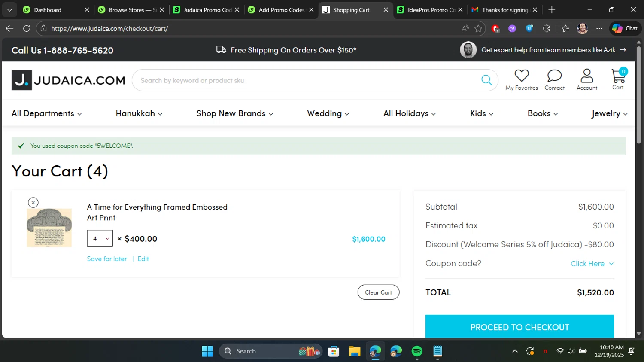This screenshot has width=644, height=362.
Task: Add page to favorites star icon
Action: pos(478,28)
